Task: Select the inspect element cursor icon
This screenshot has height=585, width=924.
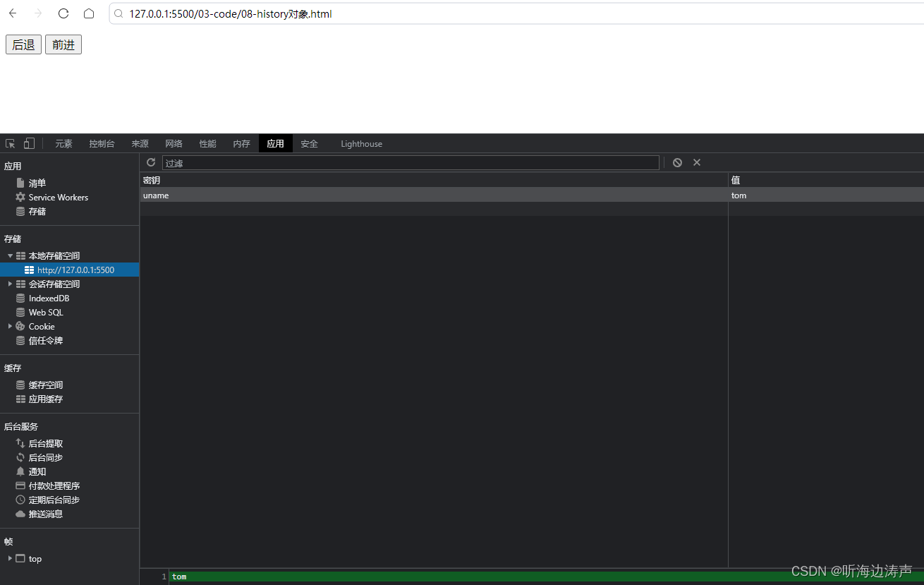Action: [10, 143]
